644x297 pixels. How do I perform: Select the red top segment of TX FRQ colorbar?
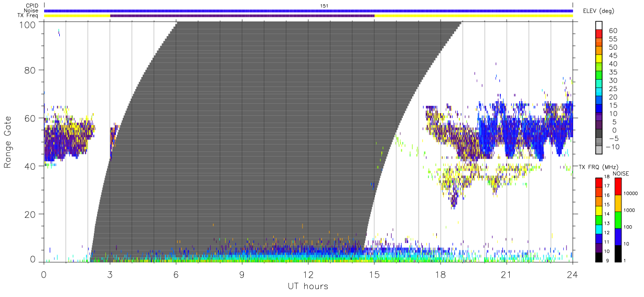pyautogui.click(x=599, y=182)
